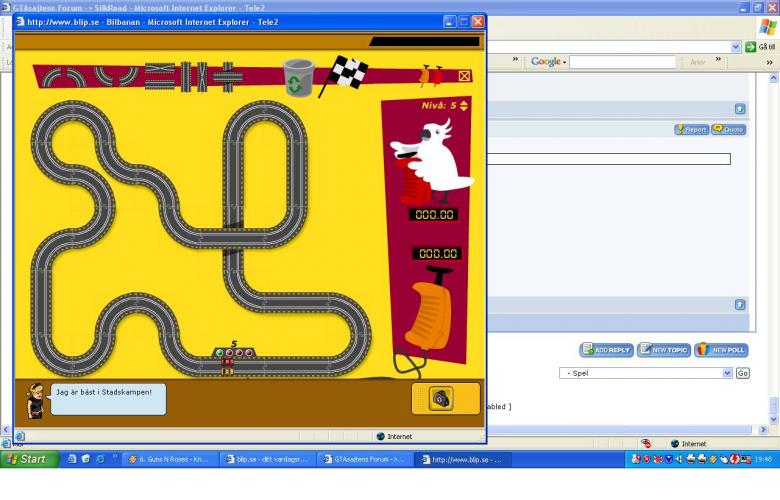This screenshot has height=500, width=780.
Task: Click the green Gå till button
Action: point(760,47)
